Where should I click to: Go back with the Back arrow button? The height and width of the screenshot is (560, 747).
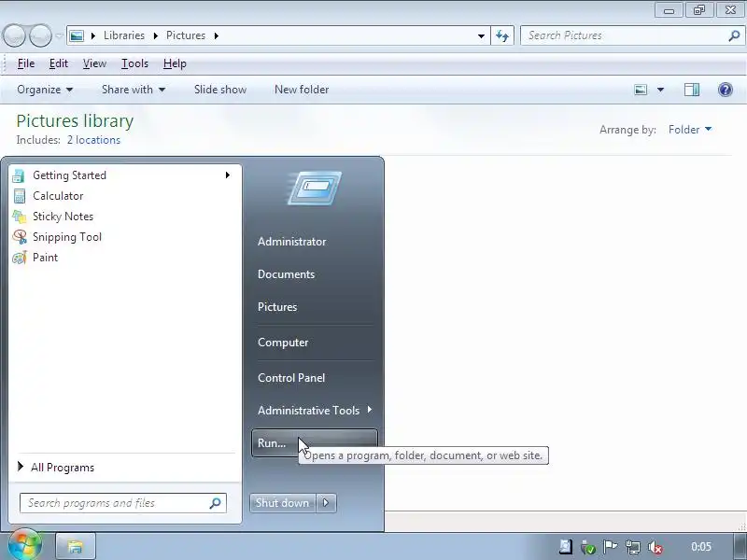point(14,35)
